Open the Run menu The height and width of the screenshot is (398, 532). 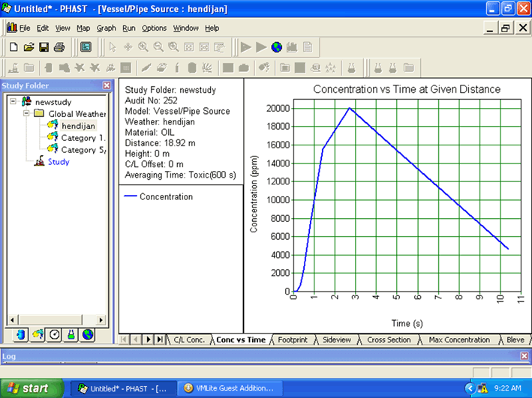[128, 28]
